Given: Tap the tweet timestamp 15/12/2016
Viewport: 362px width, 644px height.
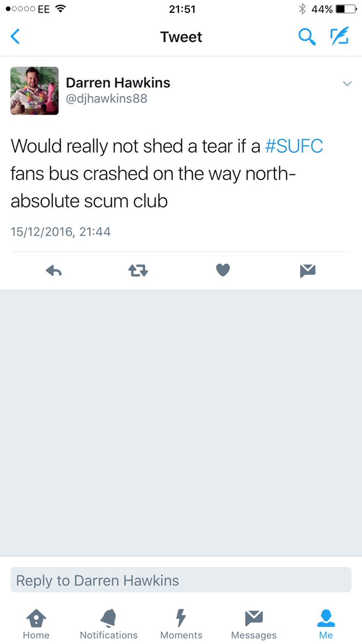Looking at the screenshot, I should (x=61, y=232).
